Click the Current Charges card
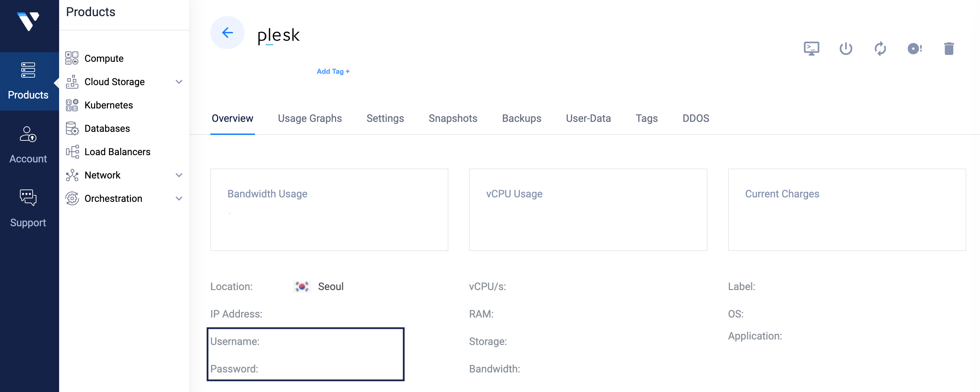The image size is (980, 392). click(847, 209)
